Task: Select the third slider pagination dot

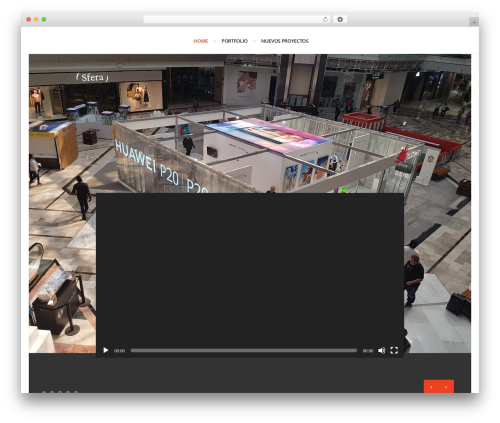Action: (60, 392)
